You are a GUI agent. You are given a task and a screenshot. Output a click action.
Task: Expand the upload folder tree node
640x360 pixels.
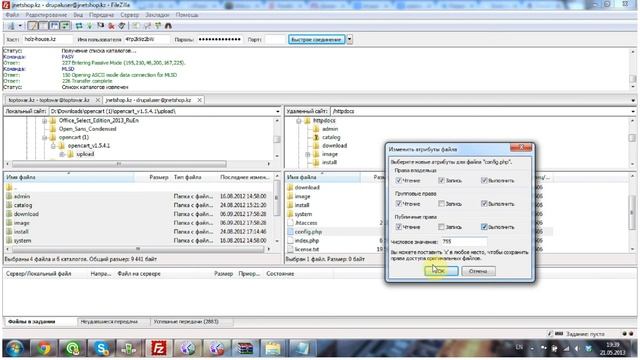click(62, 154)
